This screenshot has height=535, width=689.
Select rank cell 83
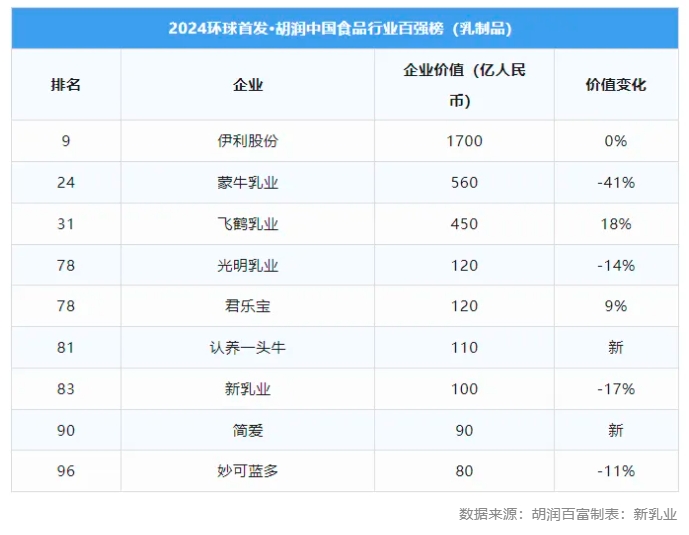tap(66, 389)
